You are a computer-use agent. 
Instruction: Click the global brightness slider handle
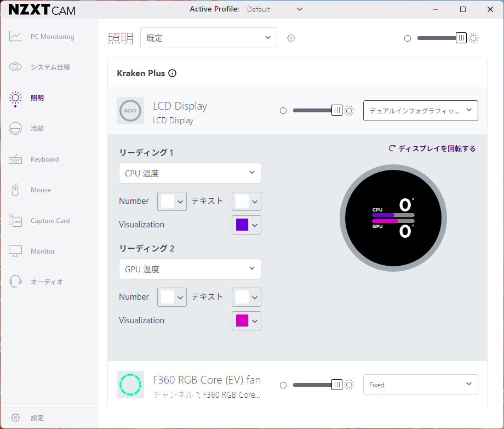[x=461, y=38]
